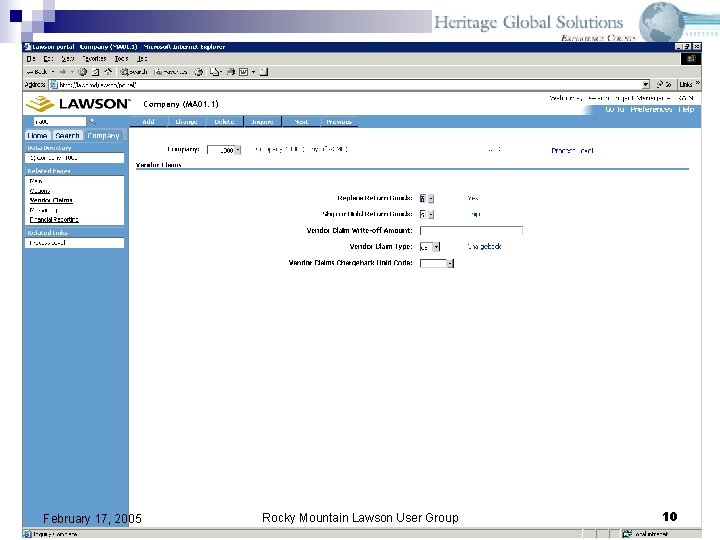This screenshot has height=540, width=720.
Task: Click the Vendor Claim Type value field
Action: coord(426,247)
